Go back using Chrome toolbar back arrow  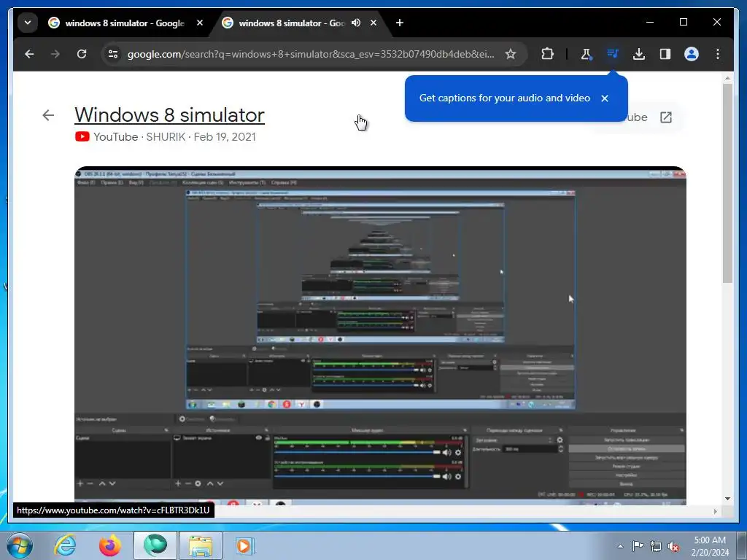point(29,54)
